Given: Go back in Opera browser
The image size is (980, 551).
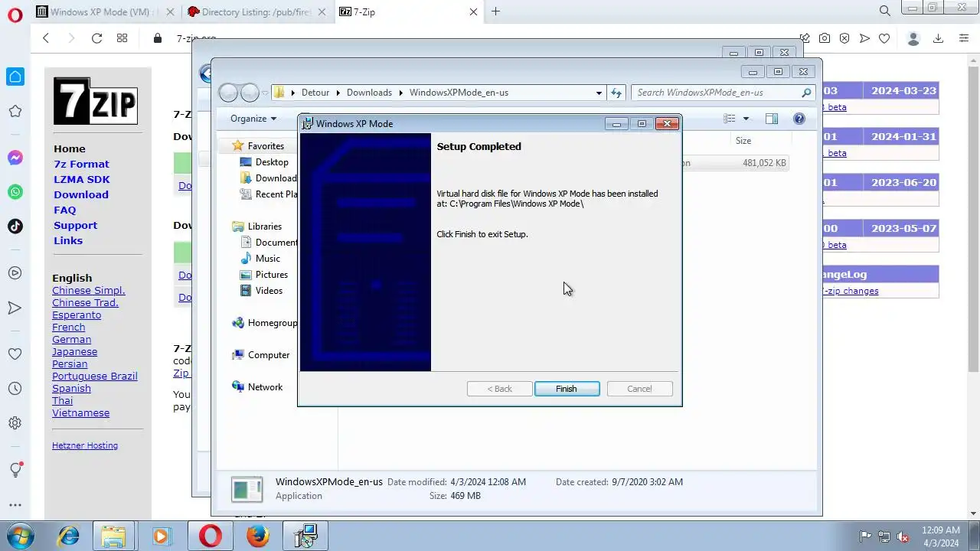Looking at the screenshot, I should (46, 38).
